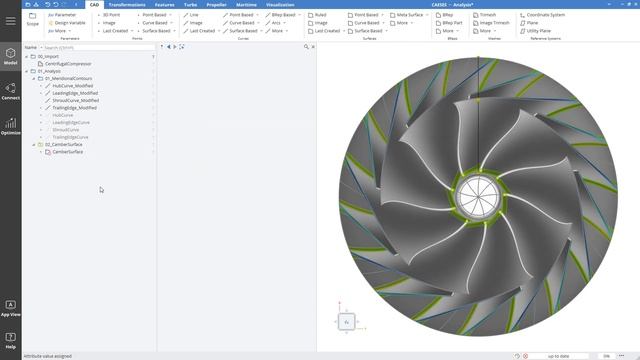Navigate back with the left arrow
This screenshot has height=360, width=640.
(169, 47)
